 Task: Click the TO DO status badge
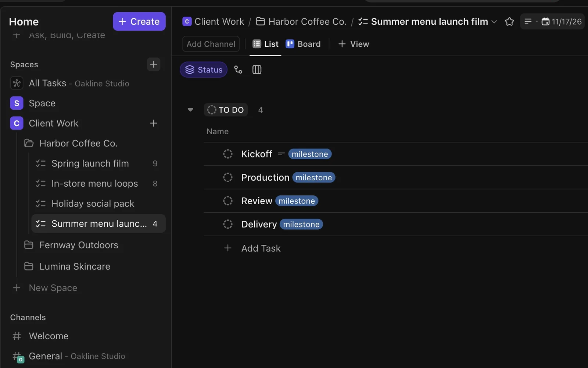click(x=226, y=110)
